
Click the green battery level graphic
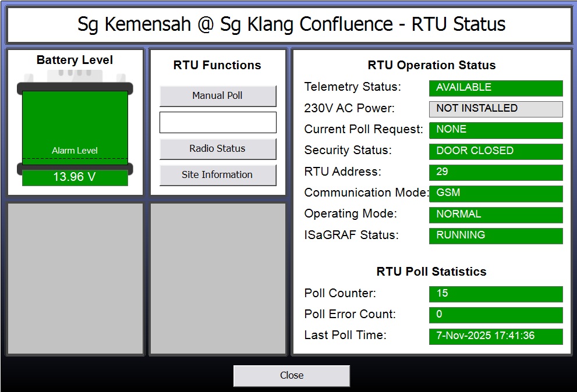click(x=75, y=119)
